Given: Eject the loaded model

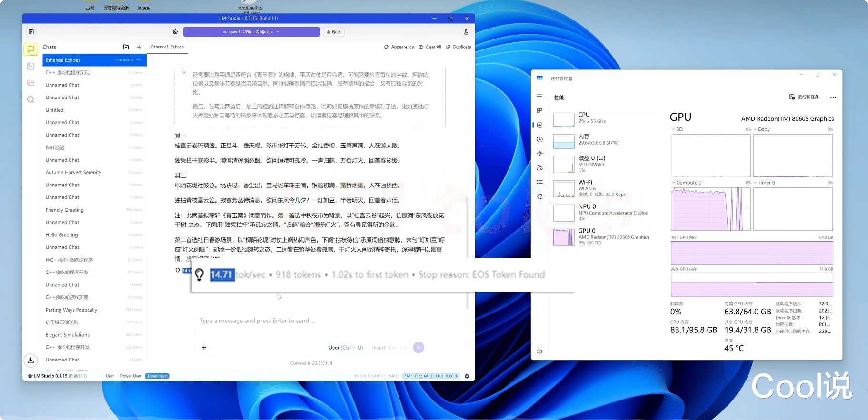Looking at the screenshot, I should pos(334,32).
